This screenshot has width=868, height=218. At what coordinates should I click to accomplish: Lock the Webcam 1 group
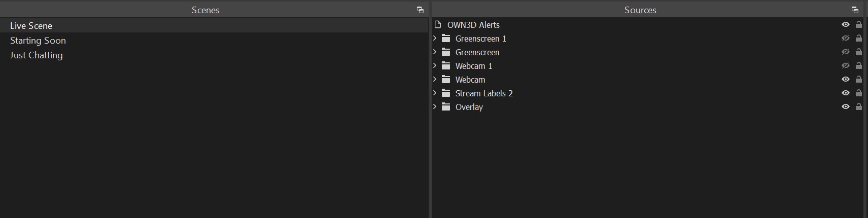click(858, 66)
